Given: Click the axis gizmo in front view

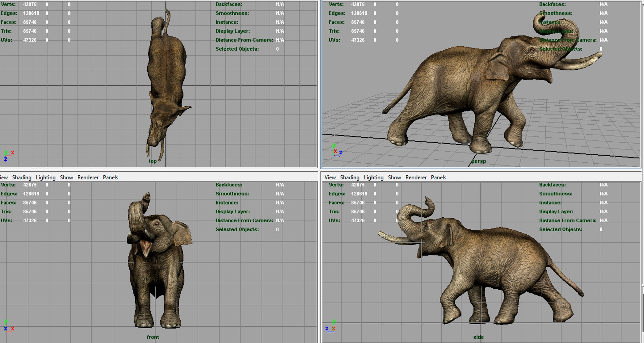Looking at the screenshot, I should point(8,326).
